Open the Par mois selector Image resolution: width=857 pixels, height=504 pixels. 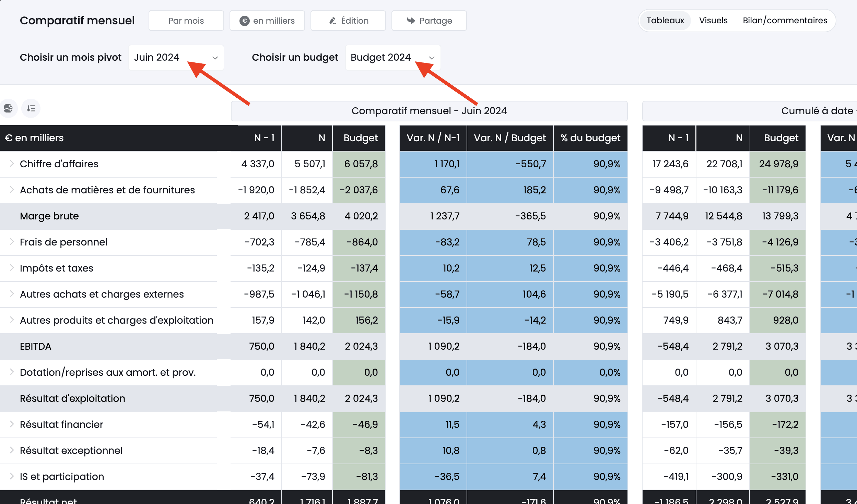tap(186, 21)
